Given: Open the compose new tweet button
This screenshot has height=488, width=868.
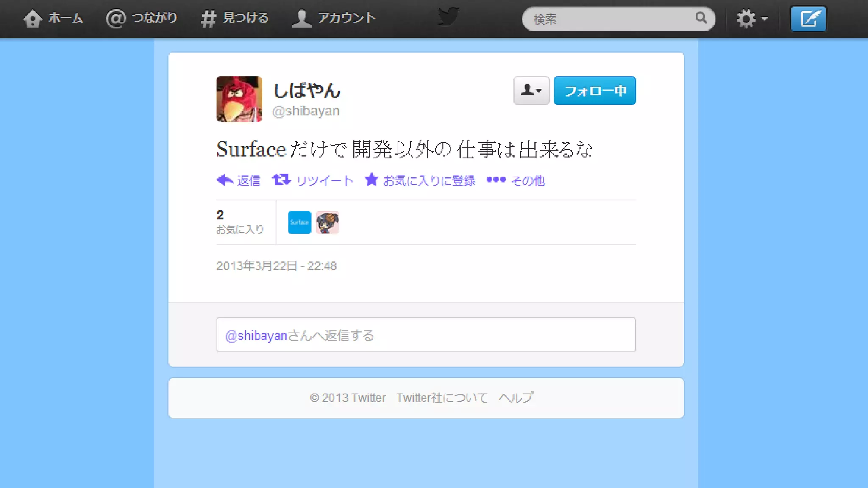Looking at the screenshot, I should [808, 19].
